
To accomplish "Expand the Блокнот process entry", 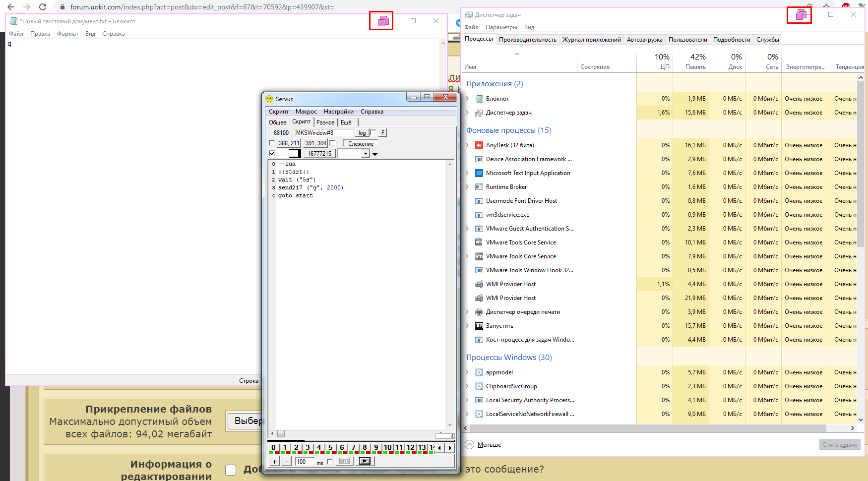I will 467,99.
